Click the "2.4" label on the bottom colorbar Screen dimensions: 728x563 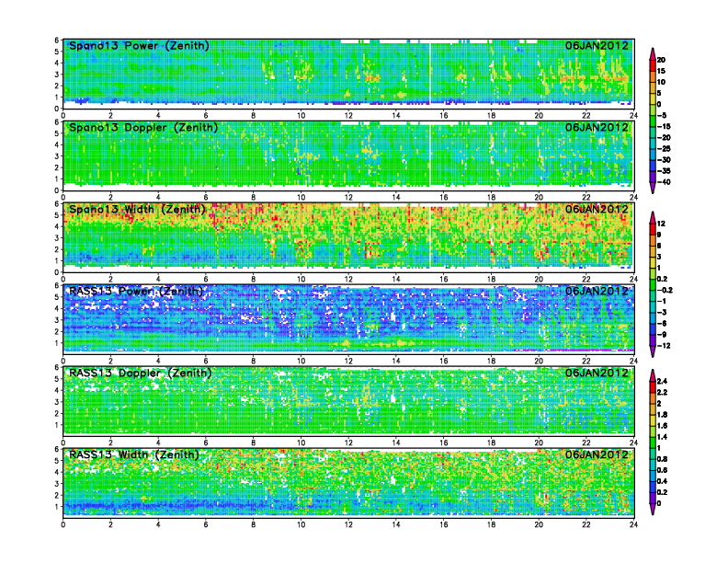(662, 381)
